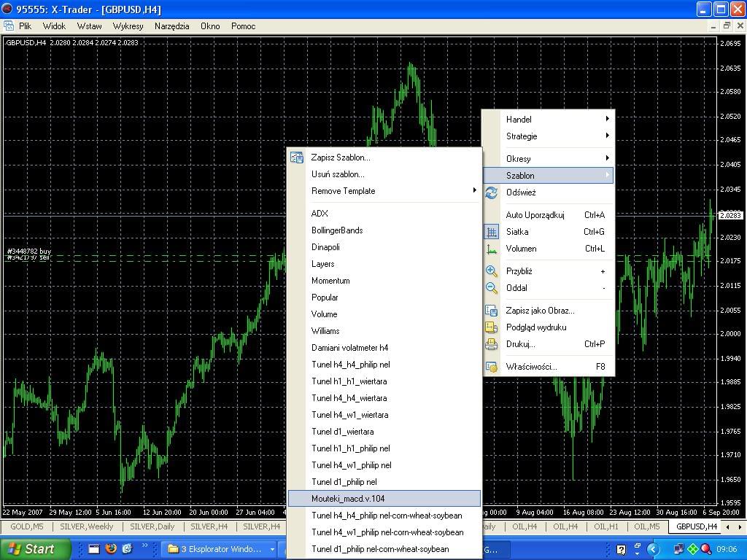This screenshot has width=747, height=560.
Task: Apply Tunel d1_wiertara template
Action: coord(384,432)
